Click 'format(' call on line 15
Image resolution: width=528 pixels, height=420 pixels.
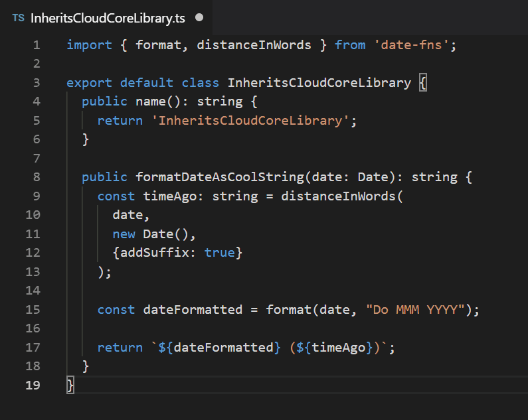click(292, 310)
